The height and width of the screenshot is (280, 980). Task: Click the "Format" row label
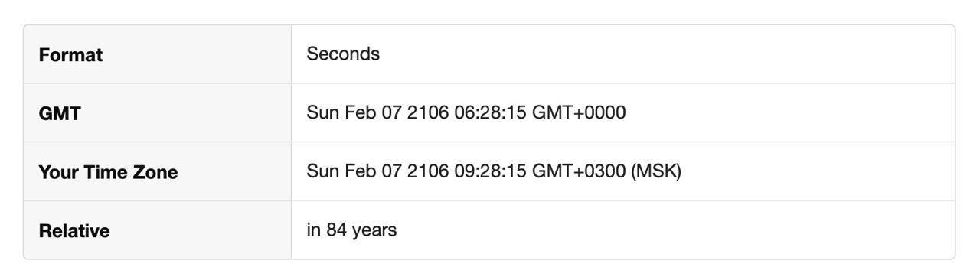[70, 55]
